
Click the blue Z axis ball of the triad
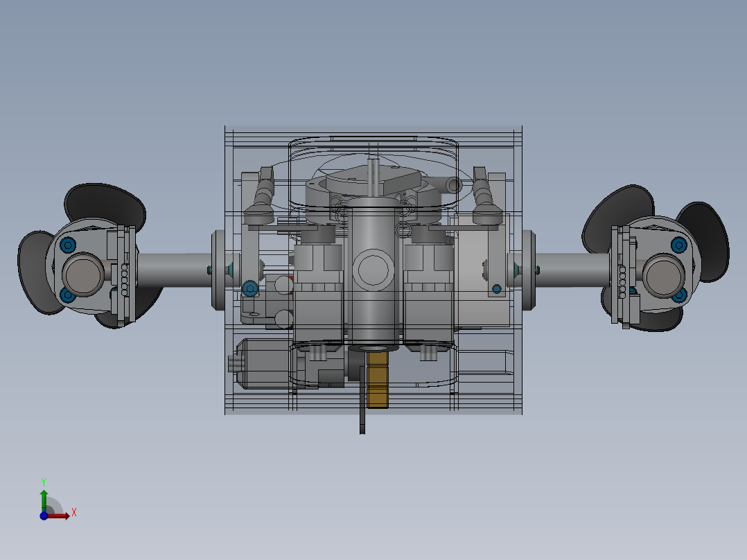44,516
